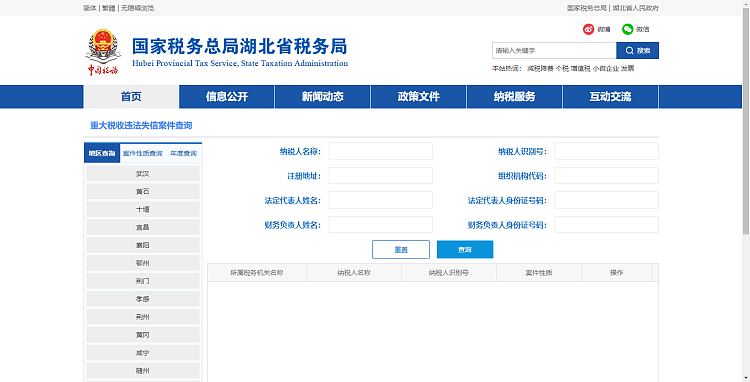The image size is (750, 382).
Task: Click the results 纳税人识别号 column header
Action: pos(449,273)
